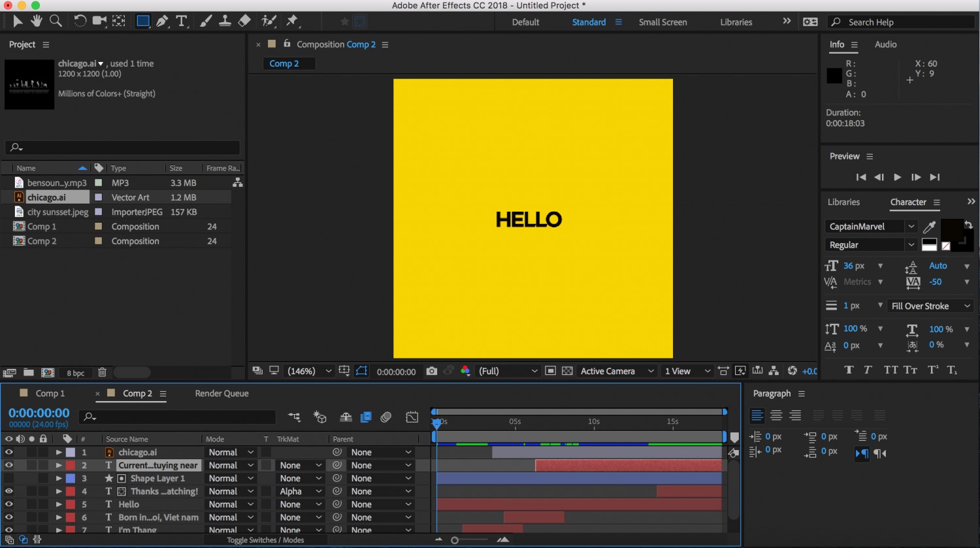Center-align text in Paragraph panel
The image size is (980, 548).
pyautogui.click(x=776, y=415)
